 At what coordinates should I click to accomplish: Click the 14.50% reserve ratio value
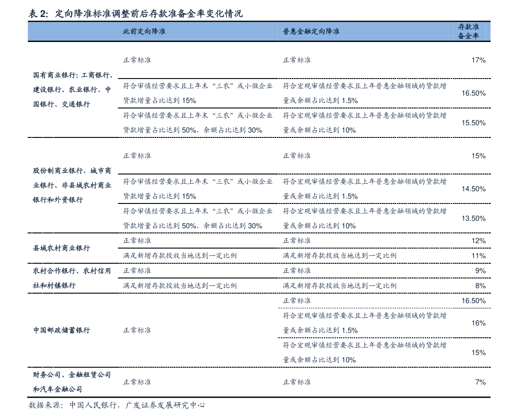pos(473,189)
